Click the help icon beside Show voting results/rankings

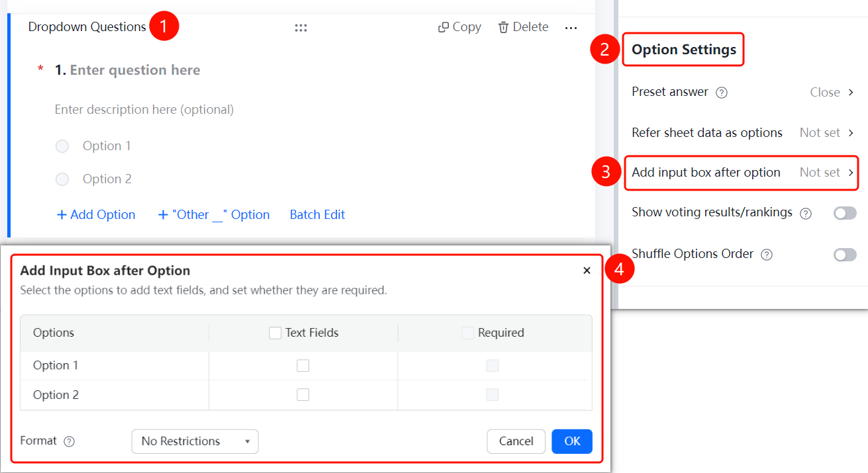(x=806, y=213)
